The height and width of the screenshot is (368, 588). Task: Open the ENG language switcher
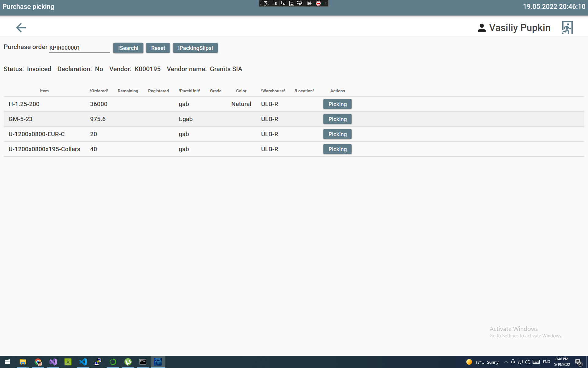click(546, 362)
